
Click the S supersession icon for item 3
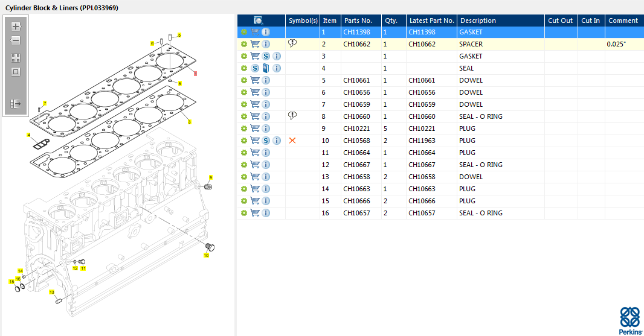coord(266,56)
